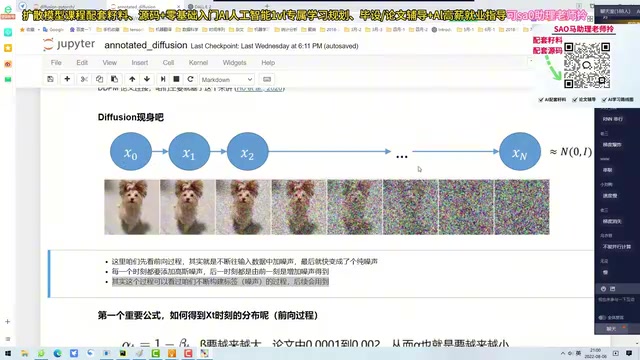This screenshot has width=640, height=360.
Task: Click the highlighted third bullet line
Action: click(x=220, y=282)
